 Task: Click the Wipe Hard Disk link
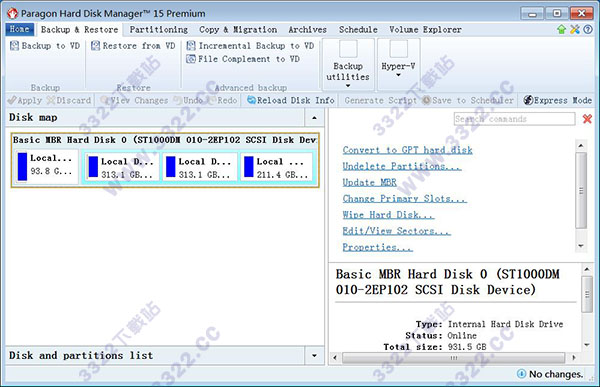pyautogui.click(x=388, y=215)
